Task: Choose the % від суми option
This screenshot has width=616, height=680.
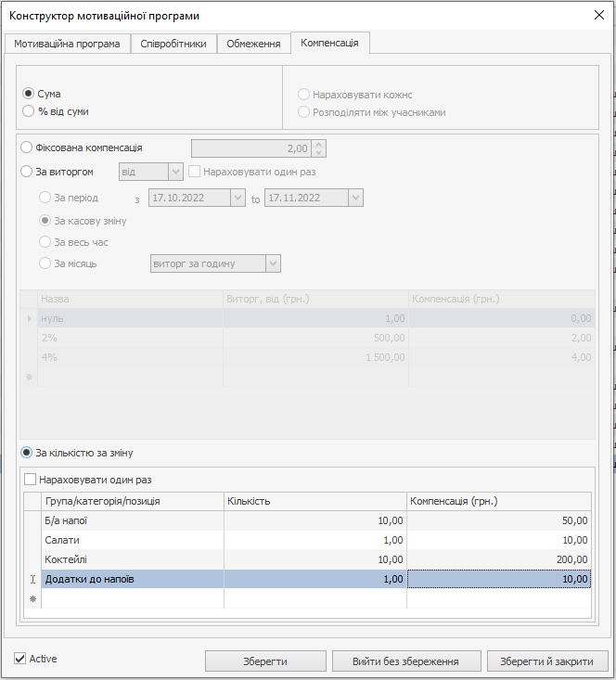Action: point(29,111)
